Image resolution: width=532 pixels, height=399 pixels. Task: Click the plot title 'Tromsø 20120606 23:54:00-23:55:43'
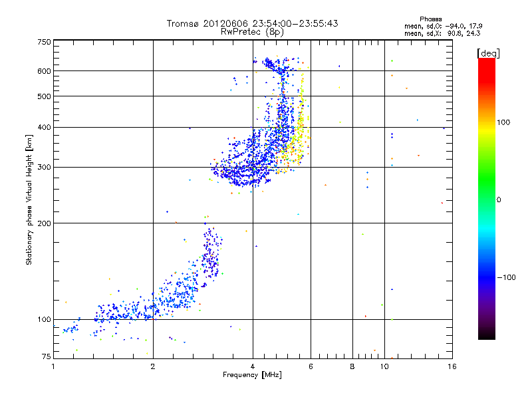click(252, 23)
